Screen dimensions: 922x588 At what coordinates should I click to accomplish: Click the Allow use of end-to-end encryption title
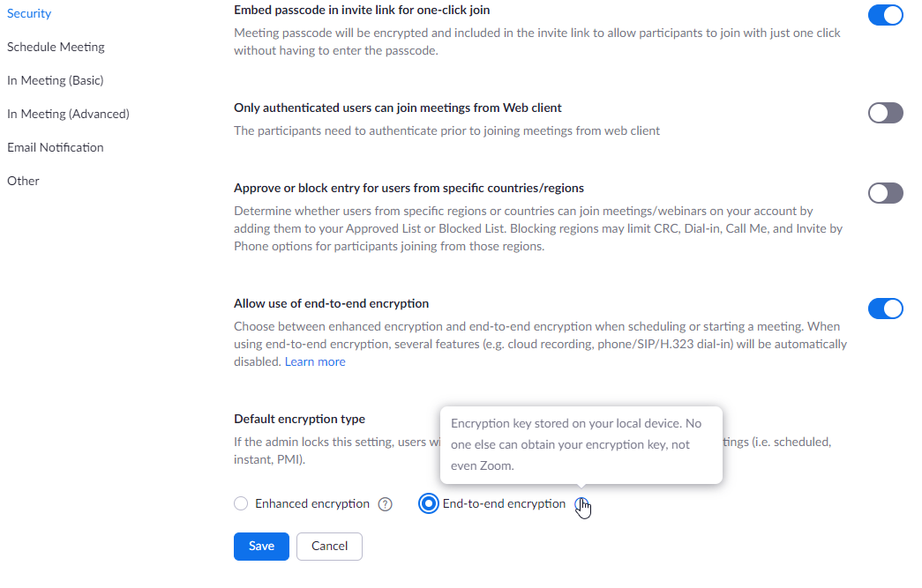pos(331,303)
